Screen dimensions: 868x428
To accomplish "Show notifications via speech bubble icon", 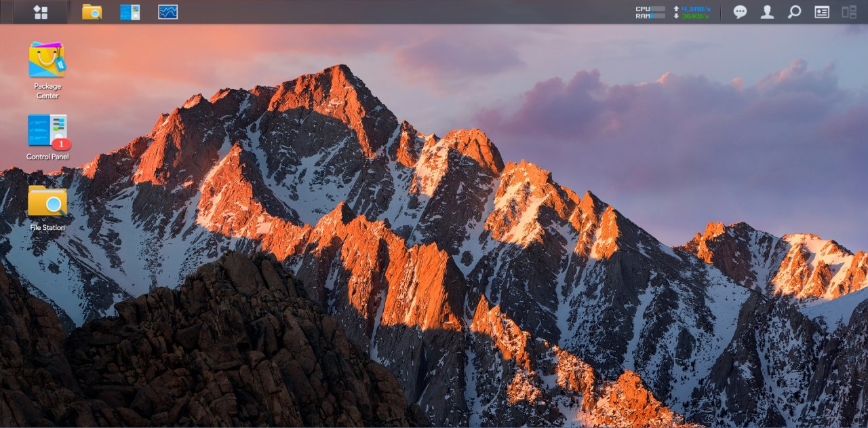I will coord(740,12).
